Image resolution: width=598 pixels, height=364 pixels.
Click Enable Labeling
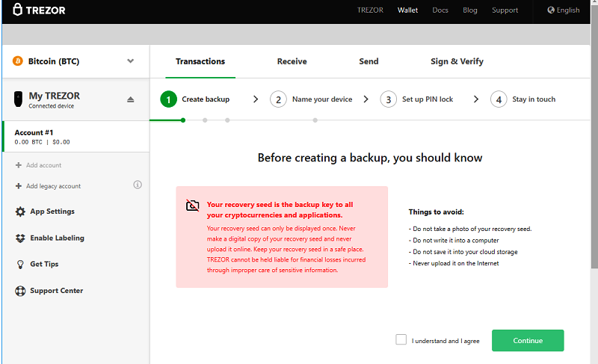[x=58, y=238]
